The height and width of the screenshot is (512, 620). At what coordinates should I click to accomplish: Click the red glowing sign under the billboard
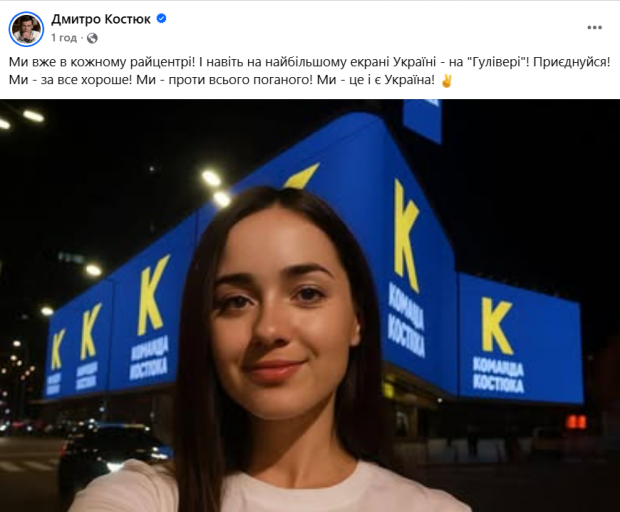pyautogui.click(x=577, y=421)
